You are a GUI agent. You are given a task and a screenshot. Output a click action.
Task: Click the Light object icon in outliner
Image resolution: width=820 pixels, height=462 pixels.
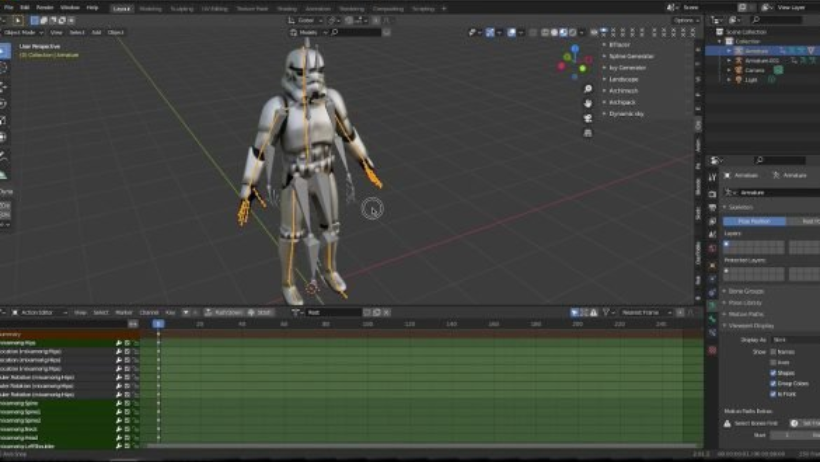pyautogui.click(x=738, y=80)
